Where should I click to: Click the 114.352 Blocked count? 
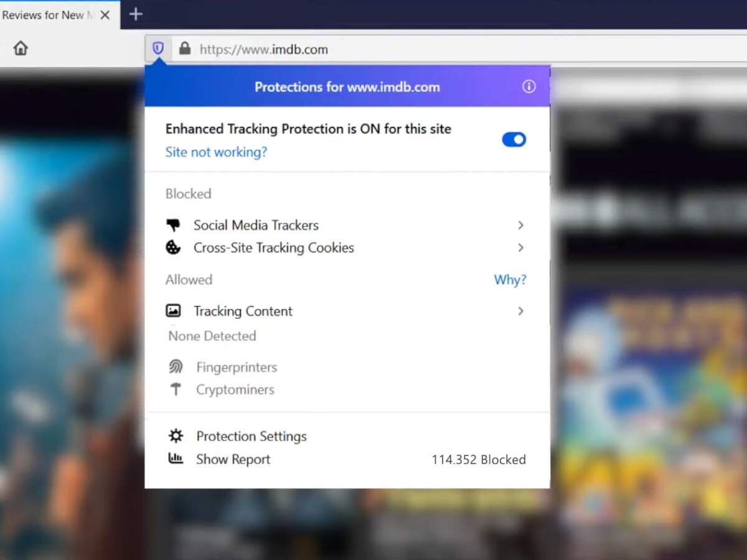coord(479,459)
